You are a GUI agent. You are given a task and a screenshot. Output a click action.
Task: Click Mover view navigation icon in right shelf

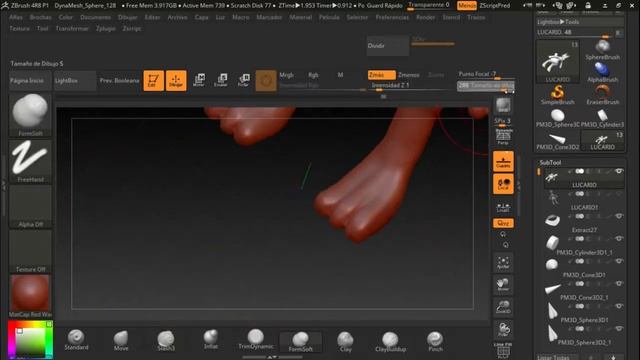point(503,284)
